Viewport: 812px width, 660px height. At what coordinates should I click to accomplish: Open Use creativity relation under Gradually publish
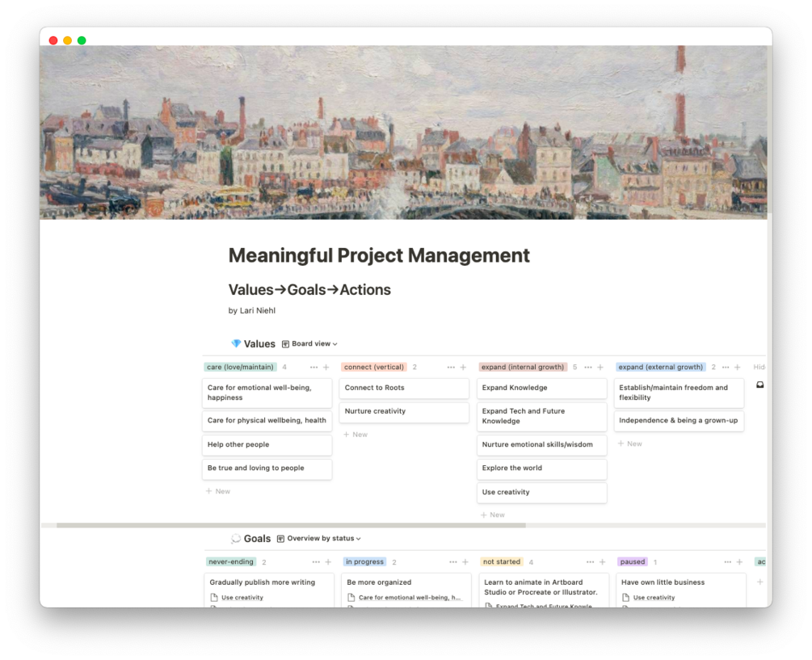click(x=242, y=597)
